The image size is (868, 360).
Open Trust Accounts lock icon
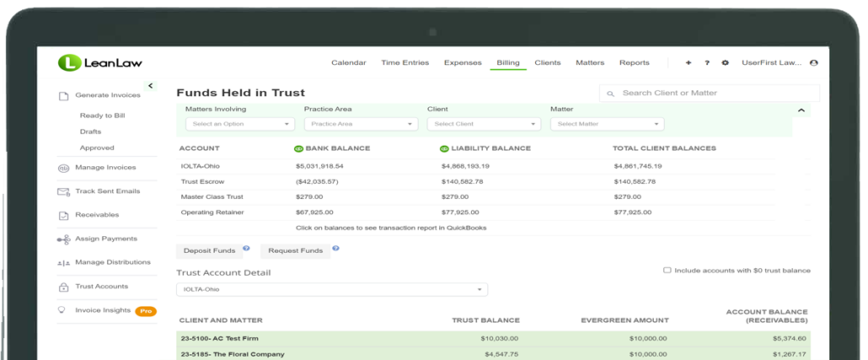[x=63, y=287]
